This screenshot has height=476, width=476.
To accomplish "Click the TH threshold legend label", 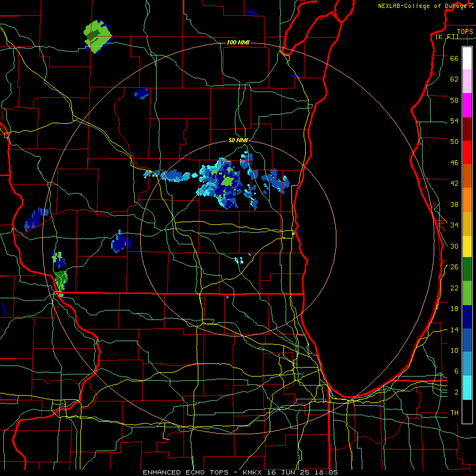I will point(454,413).
